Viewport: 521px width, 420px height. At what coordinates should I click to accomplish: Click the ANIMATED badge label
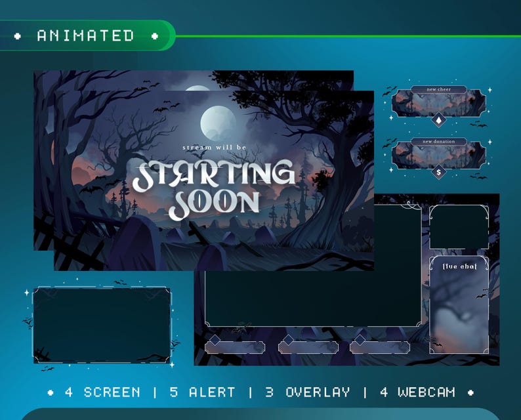86,35
